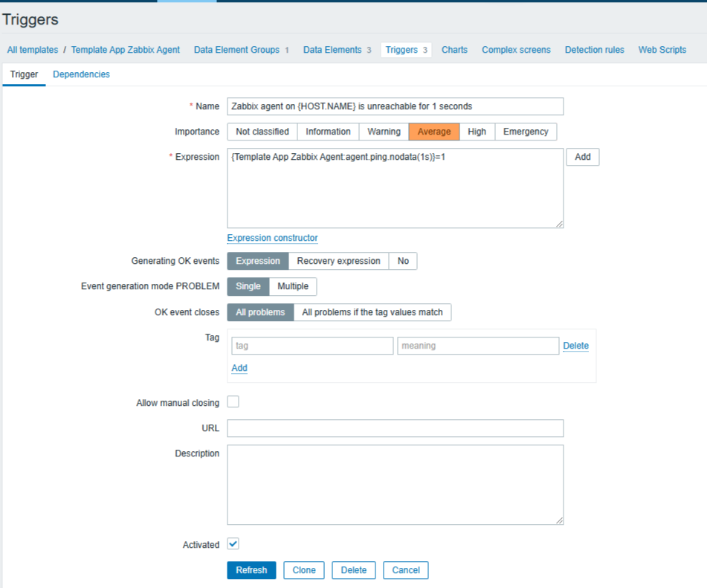Viewport: 707px width, 588px height.
Task: Set importance to Emergency
Action: click(x=526, y=132)
